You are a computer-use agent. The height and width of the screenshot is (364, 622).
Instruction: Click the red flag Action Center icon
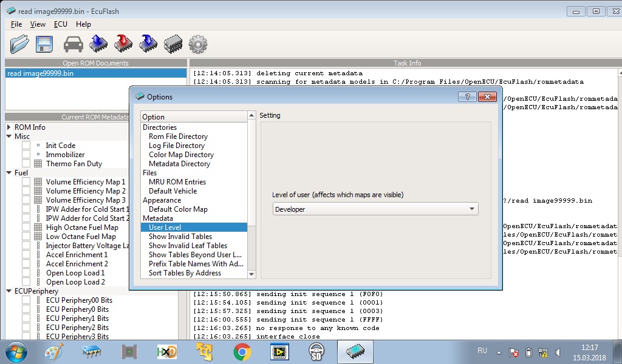[514, 352]
